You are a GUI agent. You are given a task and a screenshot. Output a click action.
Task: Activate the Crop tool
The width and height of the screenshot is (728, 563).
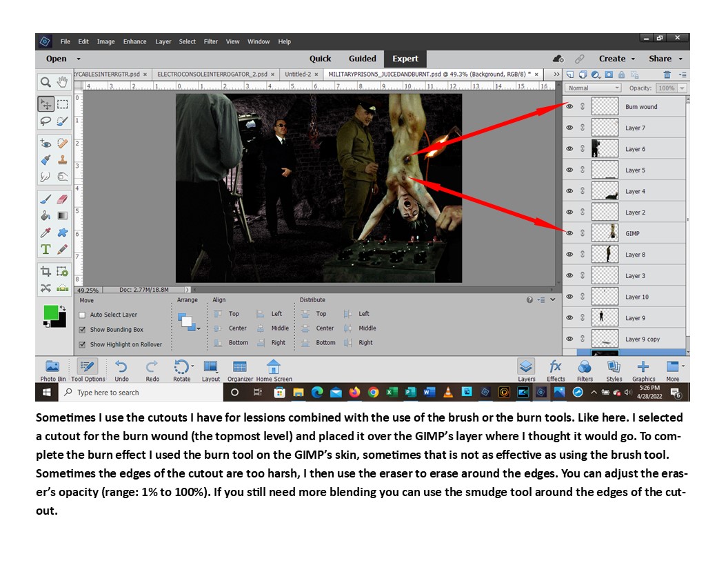[x=45, y=270]
